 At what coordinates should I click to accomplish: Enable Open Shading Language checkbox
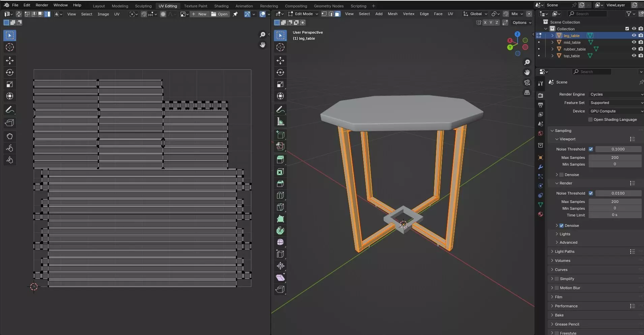[590, 120]
